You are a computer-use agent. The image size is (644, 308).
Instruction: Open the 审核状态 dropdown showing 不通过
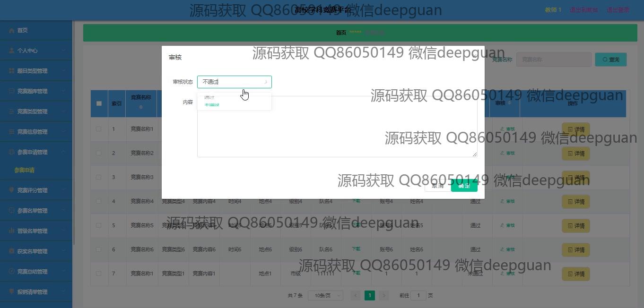(235, 82)
